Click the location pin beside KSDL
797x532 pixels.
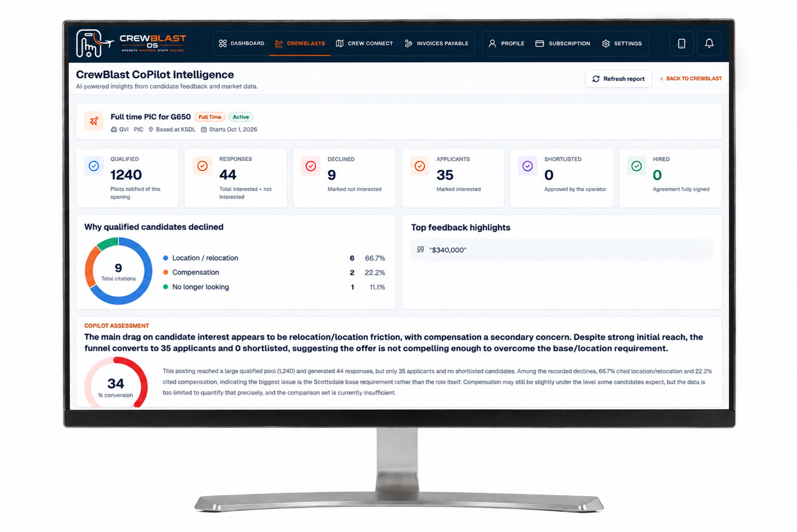pos(151,130)
